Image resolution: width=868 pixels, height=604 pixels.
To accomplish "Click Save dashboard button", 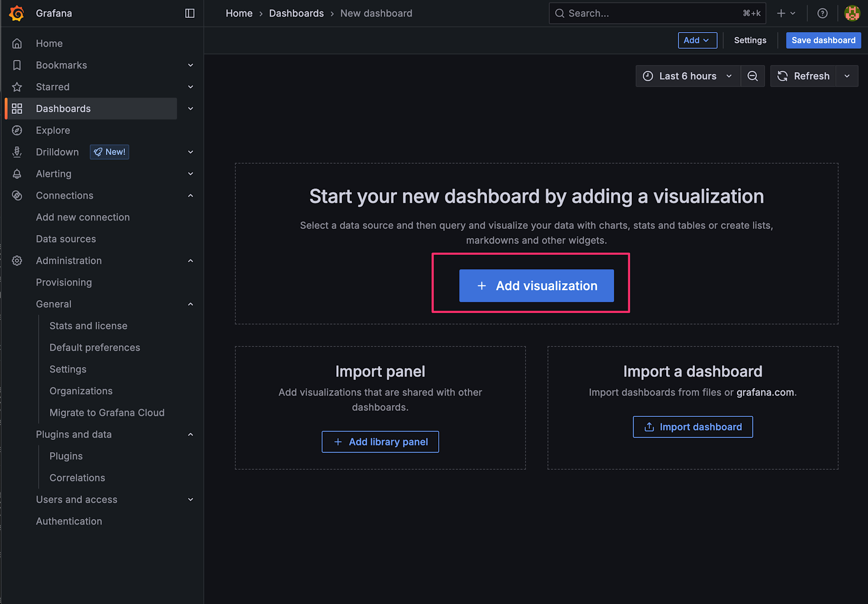I will click(823, 40).
